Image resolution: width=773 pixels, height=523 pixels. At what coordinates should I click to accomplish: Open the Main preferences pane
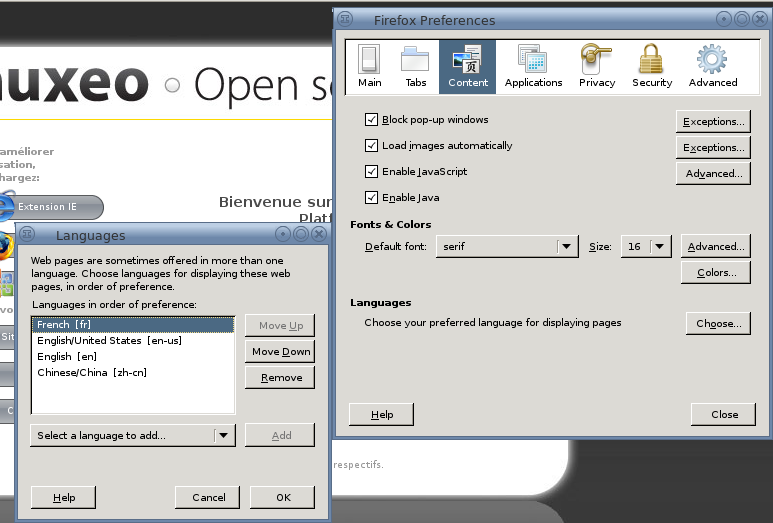click(369, 67)
